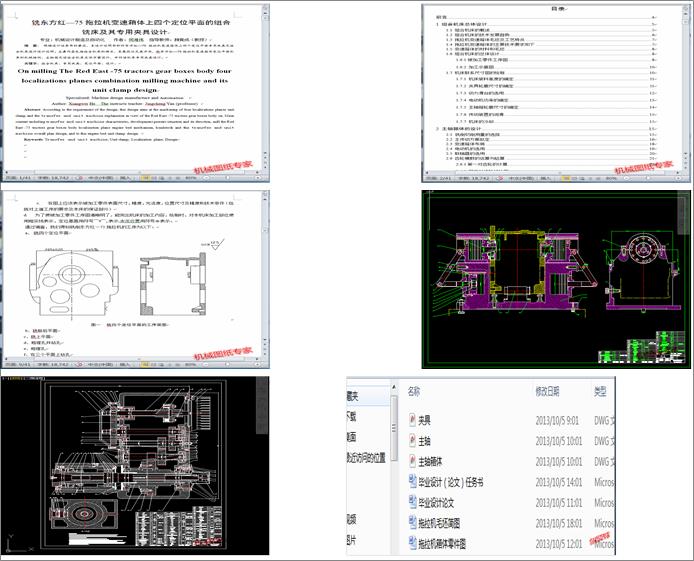Click the vertical scrollbar of the colored CAD fixture drawing

[x=684, y=212]
